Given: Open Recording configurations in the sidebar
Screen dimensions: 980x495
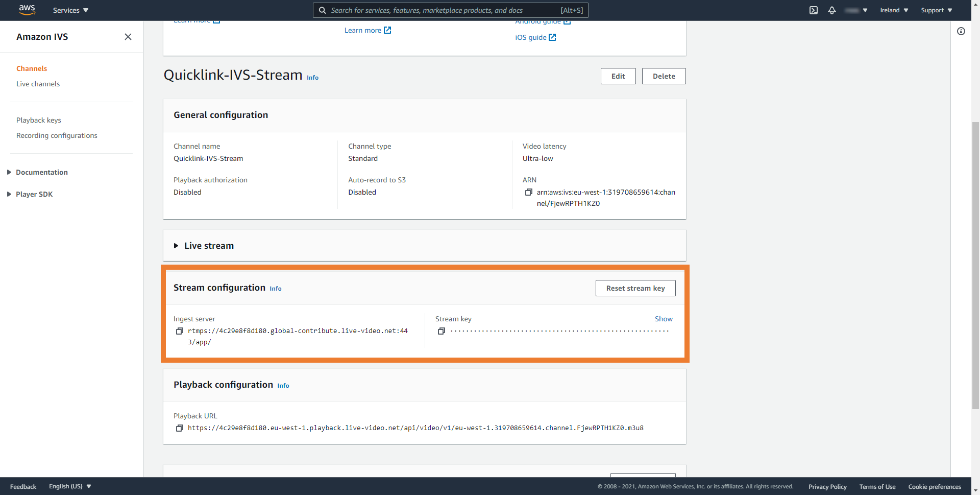Looking at the screenshot, I should (57, 135).
